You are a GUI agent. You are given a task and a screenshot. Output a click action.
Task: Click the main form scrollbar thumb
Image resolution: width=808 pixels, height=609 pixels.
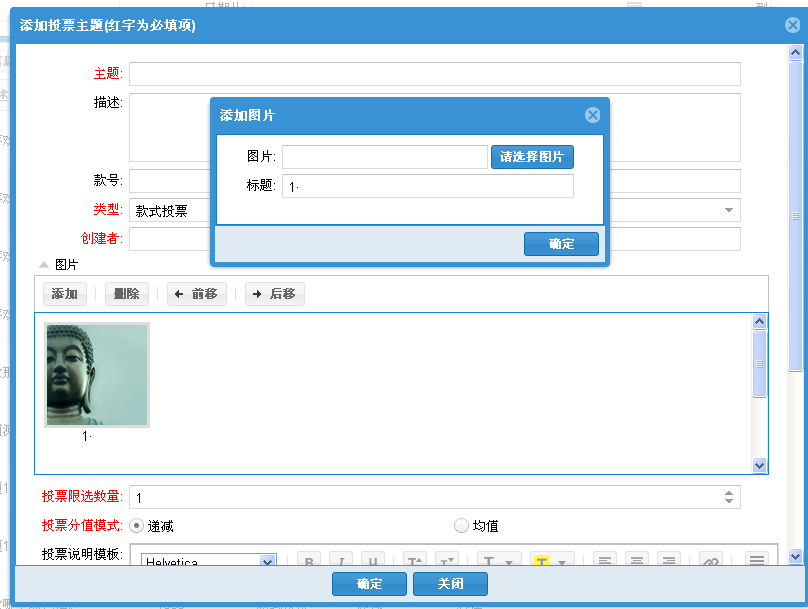[x=796, y=216]
